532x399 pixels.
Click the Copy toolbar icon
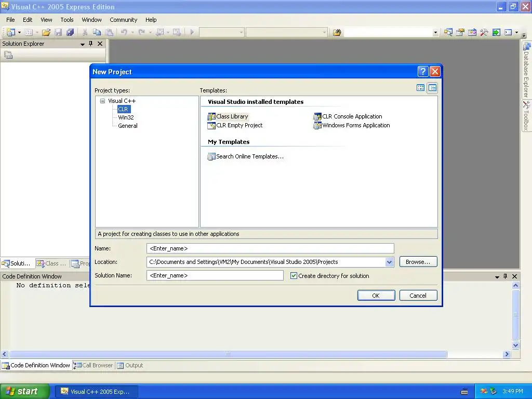point(97,32)
